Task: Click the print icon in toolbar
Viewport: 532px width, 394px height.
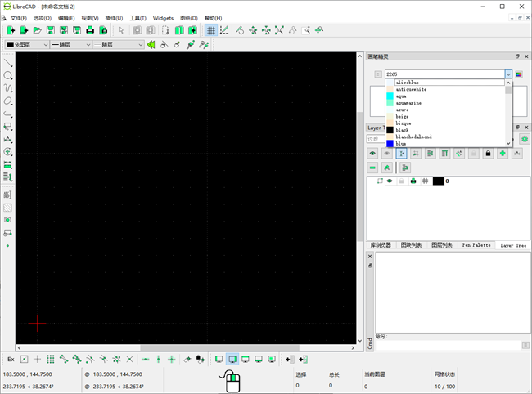Action: (x=89, y=30)
